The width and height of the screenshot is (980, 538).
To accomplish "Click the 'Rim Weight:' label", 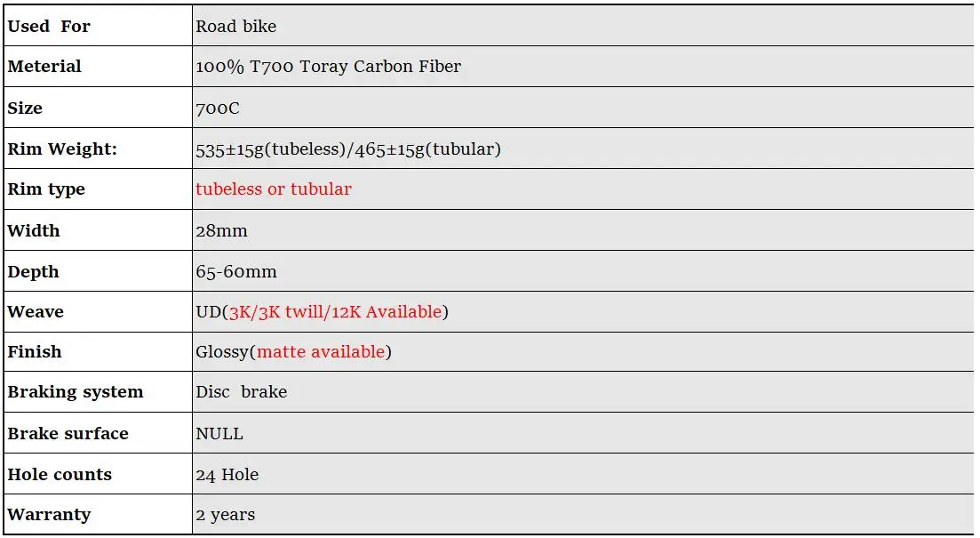I will 62,149.
